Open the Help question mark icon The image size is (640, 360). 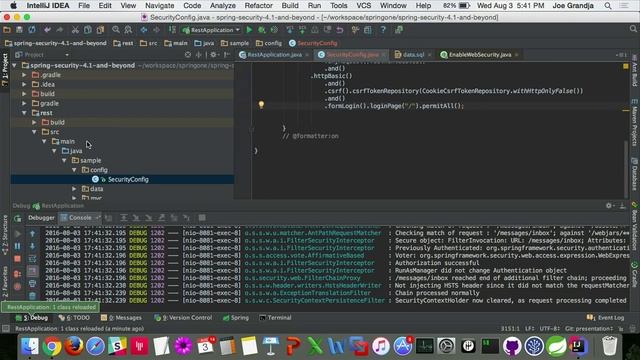coord(383,30)
